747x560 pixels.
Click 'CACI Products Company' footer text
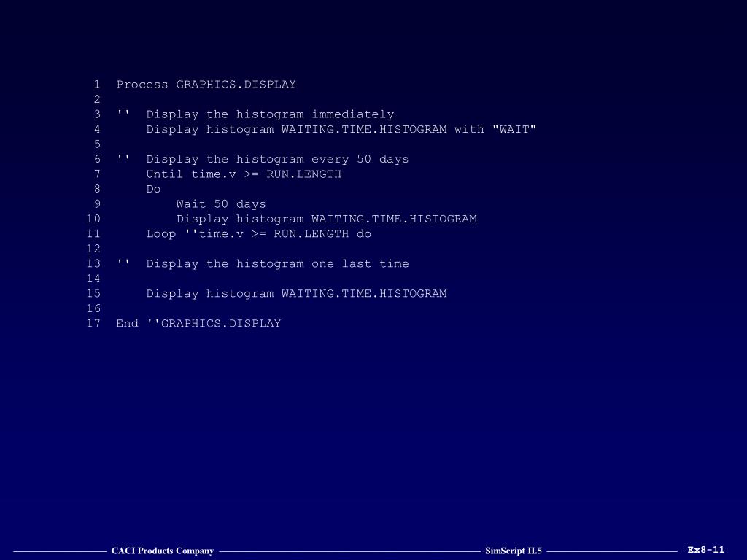pyautogui.click(x=163, y=551)
